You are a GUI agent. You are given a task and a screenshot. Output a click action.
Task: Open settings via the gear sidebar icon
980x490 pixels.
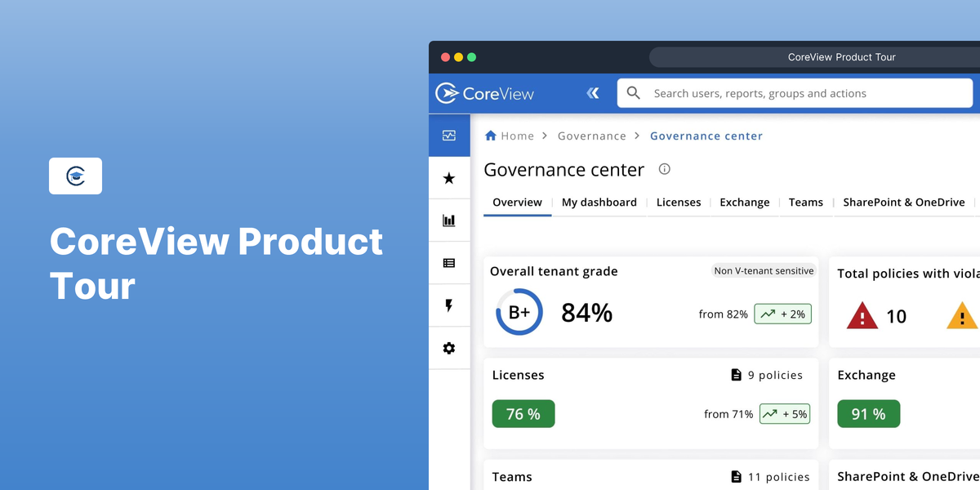click(449, 348)
